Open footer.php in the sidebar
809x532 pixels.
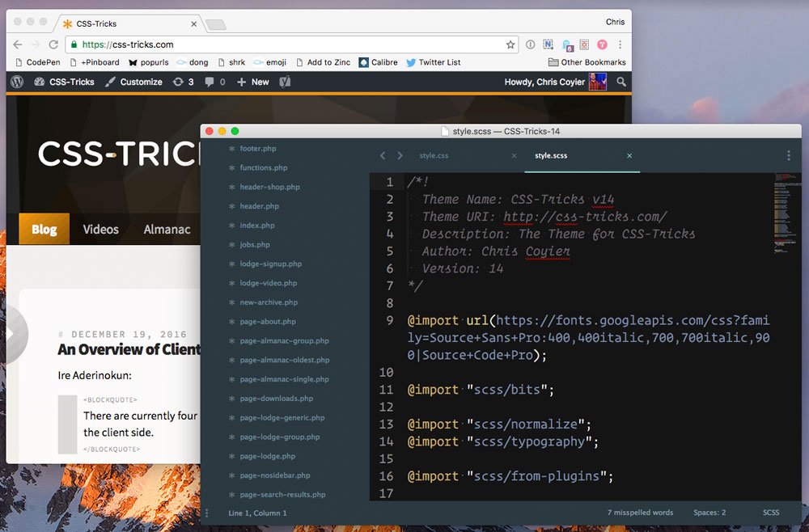coord(258,149)
